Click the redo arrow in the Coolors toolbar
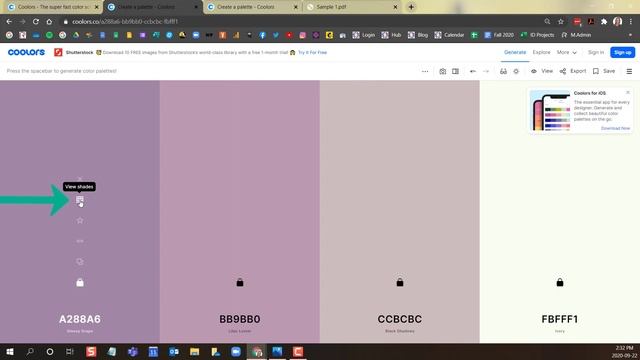Screen dimensions: 640x360 click(486, 71)
